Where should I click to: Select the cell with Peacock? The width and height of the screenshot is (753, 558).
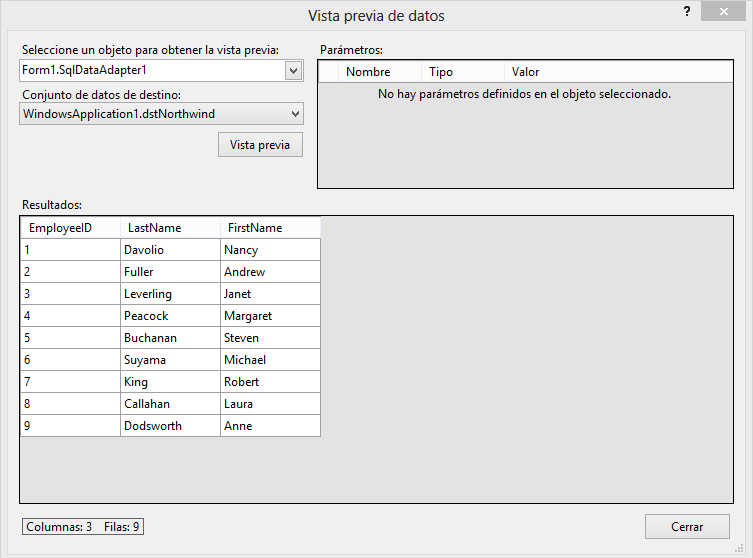[170, 316]
